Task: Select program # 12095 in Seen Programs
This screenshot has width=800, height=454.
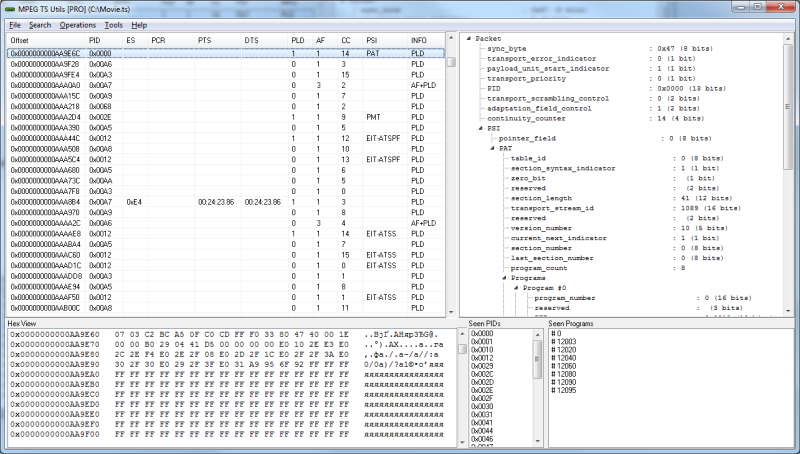Action: [x=563, y=390]
